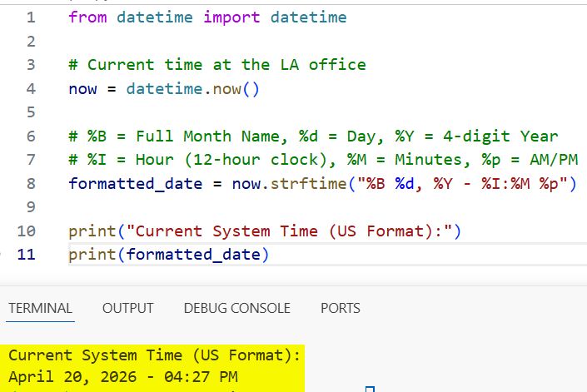
Task: Click 'print(formatted_date)' on line 11
Action: tap(169, 255)
